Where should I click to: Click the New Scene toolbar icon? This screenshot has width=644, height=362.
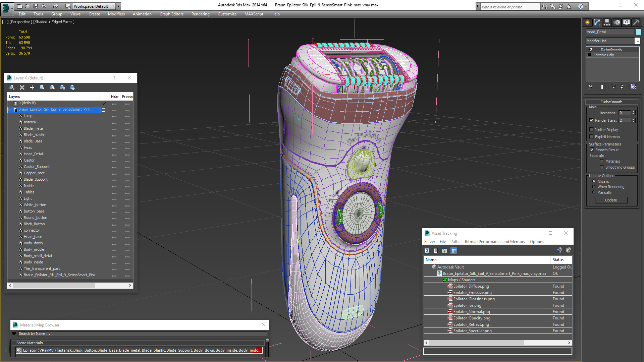point(20,6)
